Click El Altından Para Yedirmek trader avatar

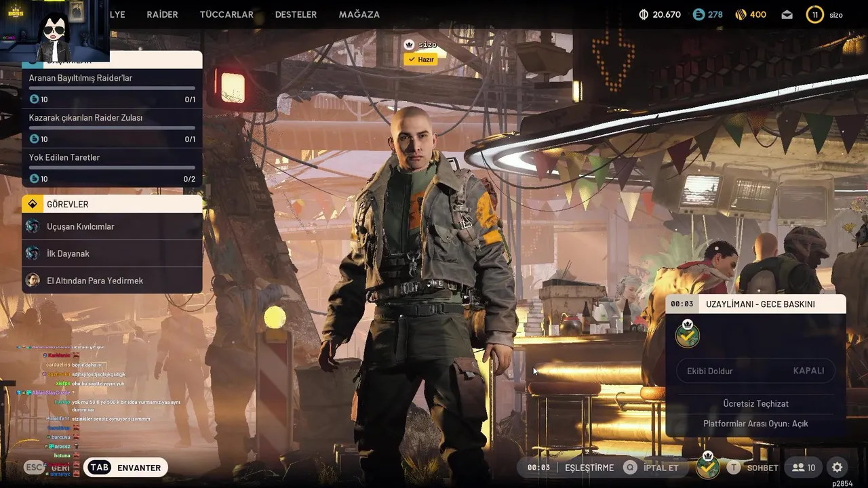pyautogui.click(x=33, y=280)
